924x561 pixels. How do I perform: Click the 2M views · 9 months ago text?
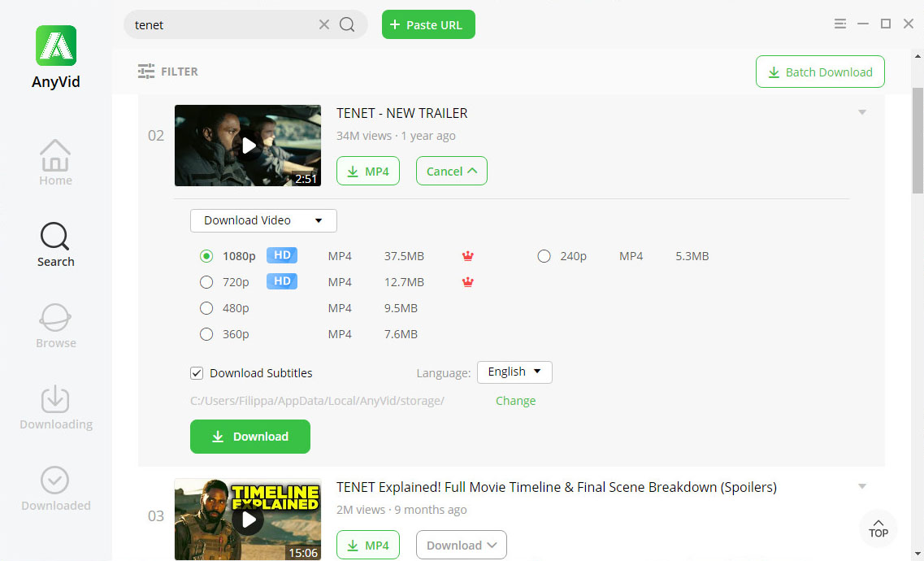point(401,510)
